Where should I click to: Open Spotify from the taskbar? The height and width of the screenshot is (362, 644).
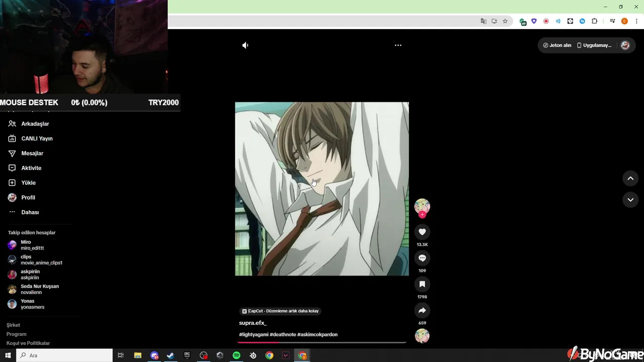point(236,355)
